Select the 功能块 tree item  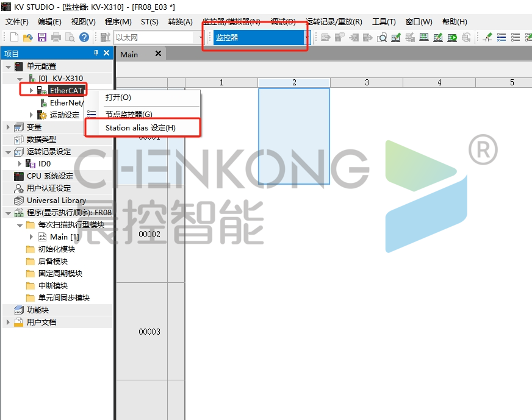[38, 310]
